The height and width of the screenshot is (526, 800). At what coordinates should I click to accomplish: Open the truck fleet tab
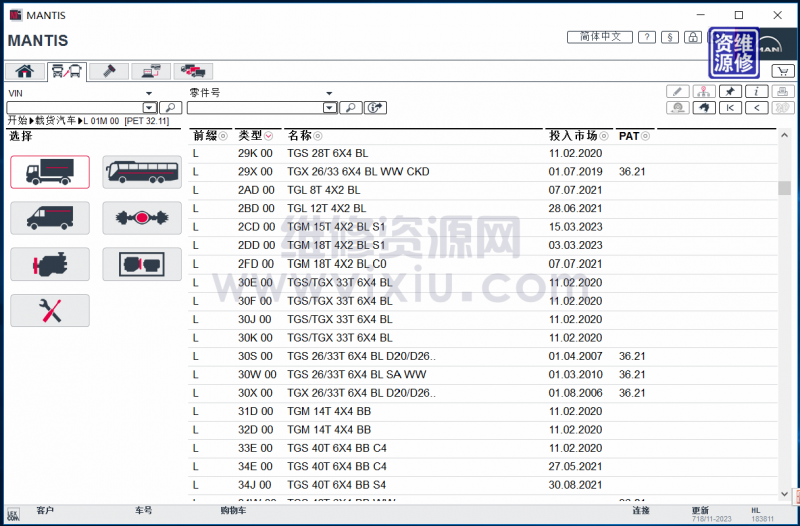tap(193, 71)
